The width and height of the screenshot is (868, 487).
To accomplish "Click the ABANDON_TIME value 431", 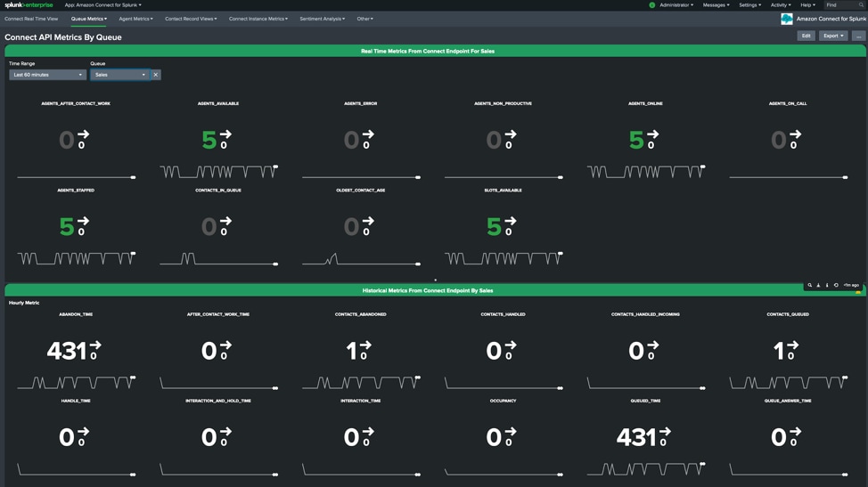I will tap(67, 351).
